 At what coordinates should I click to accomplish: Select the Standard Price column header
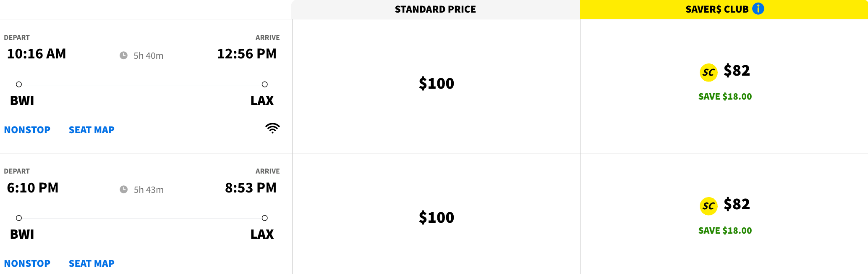[435, 9]
